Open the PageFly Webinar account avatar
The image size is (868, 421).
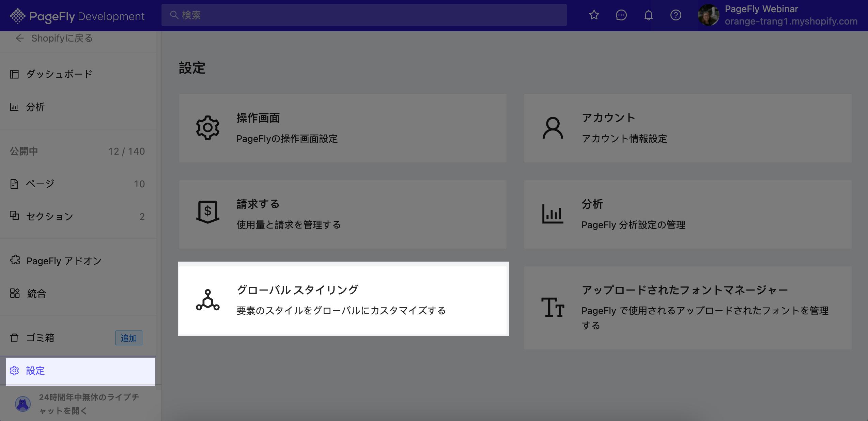(x=708, y=15)
